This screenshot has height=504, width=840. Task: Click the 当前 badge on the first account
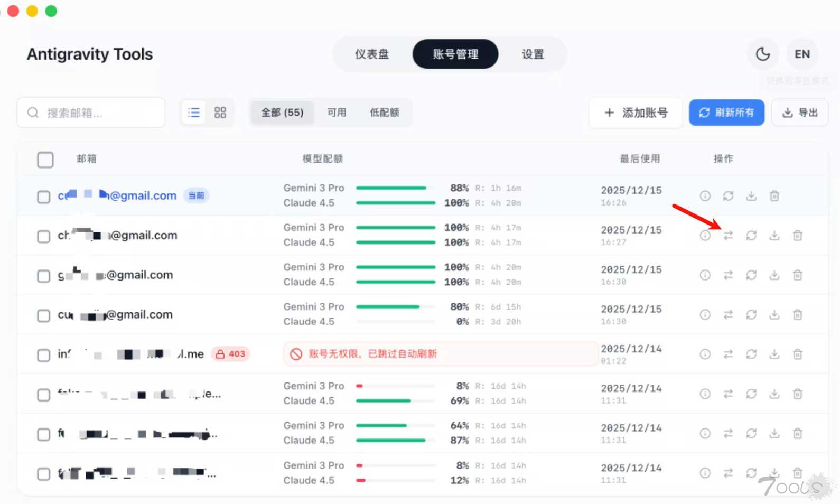click(x=196, y=196)
